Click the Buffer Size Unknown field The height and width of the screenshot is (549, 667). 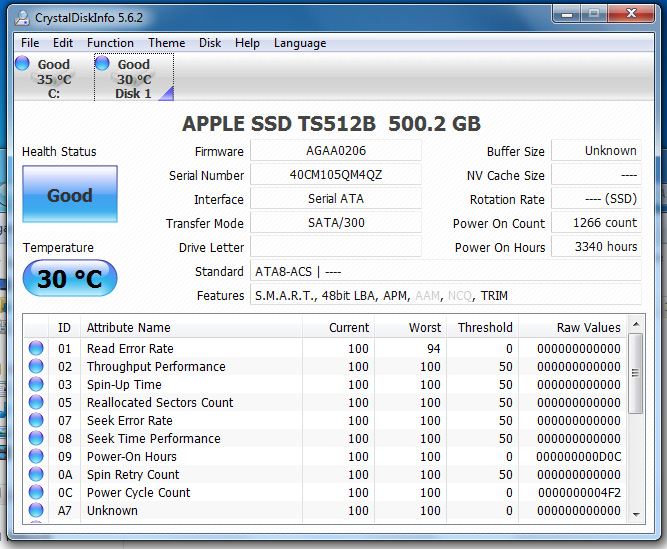point(596,151)
